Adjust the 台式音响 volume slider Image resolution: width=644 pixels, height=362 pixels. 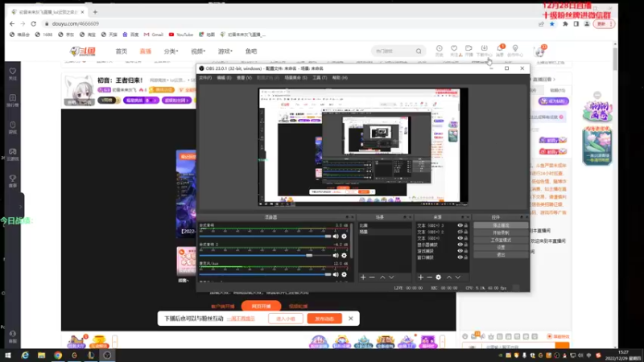coord(265,237)
